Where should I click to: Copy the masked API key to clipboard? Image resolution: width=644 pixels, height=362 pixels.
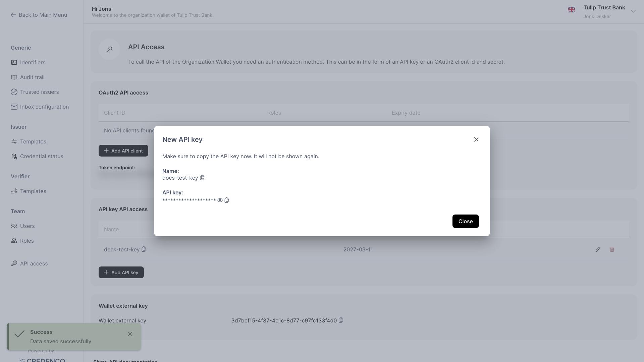point(227,200)
